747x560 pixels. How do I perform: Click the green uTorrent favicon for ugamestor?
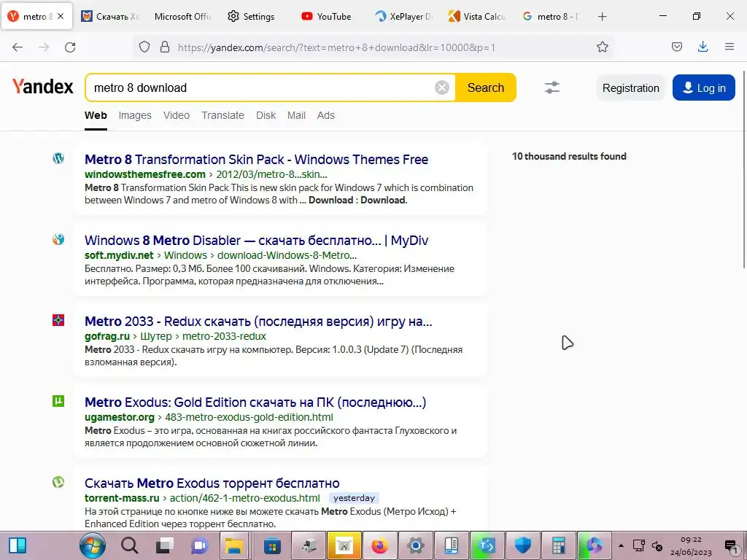[58, 401]
